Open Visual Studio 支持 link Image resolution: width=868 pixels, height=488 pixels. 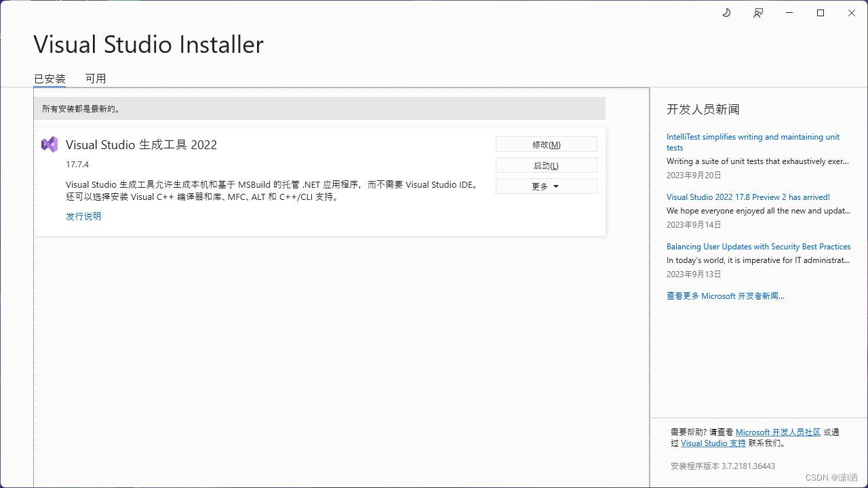(x=713, y=443)
